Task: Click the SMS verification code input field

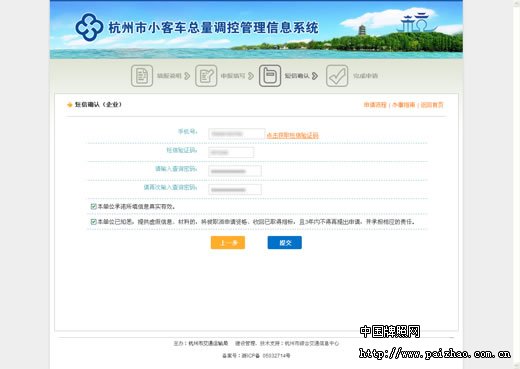Action: (x=231, y=152)
